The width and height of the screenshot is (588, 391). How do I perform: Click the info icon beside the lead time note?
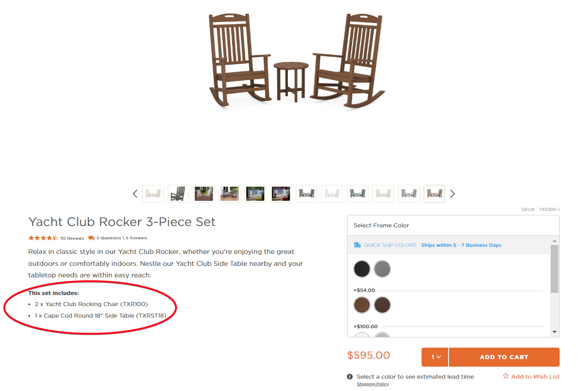[350, 376]
